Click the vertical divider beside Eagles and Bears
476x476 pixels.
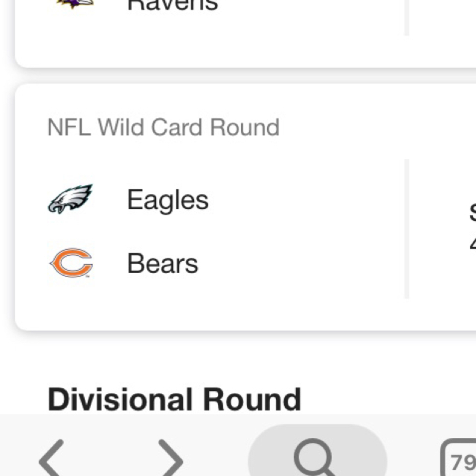coord(407,229)
